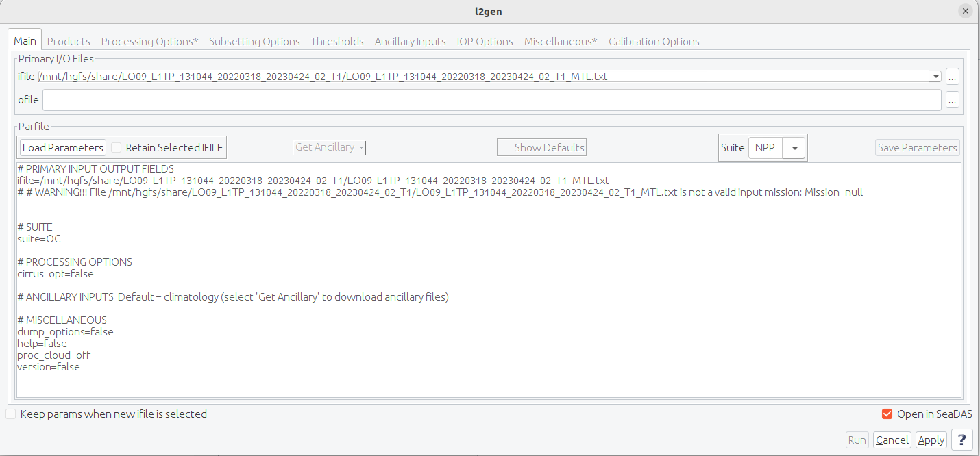Viewport: 980px width, 456px height.
Task: Toggle Keep params when new ifile selected
Action: click(11, 414)
